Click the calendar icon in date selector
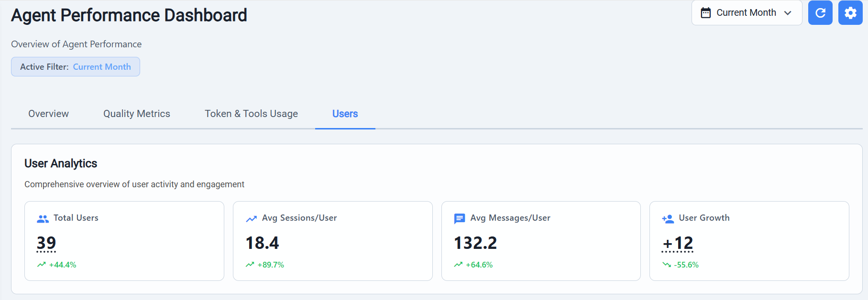The height and width of the screenshot is (300, 868). (706, 13)
